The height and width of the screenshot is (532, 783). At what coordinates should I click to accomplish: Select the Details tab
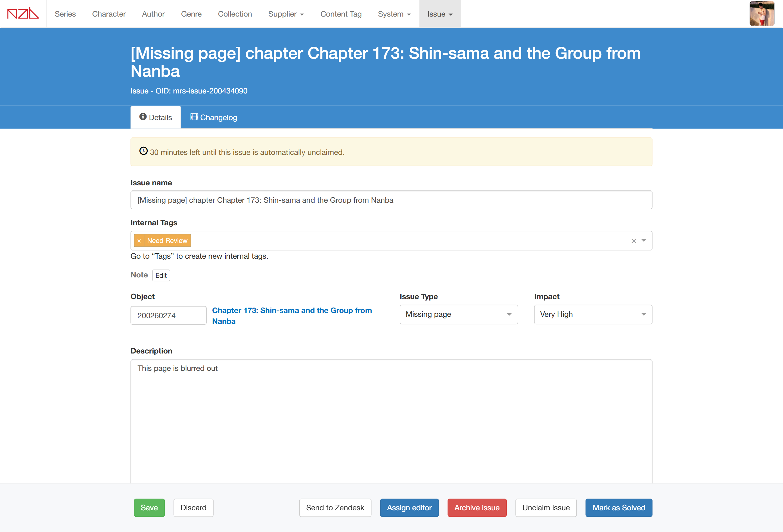(156, 117)
